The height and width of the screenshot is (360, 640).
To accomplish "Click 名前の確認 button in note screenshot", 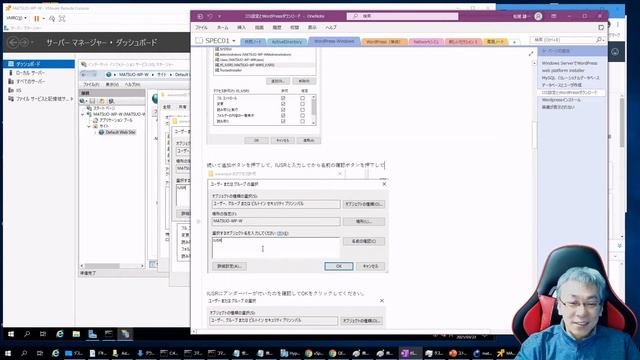I will pos(364,241).
